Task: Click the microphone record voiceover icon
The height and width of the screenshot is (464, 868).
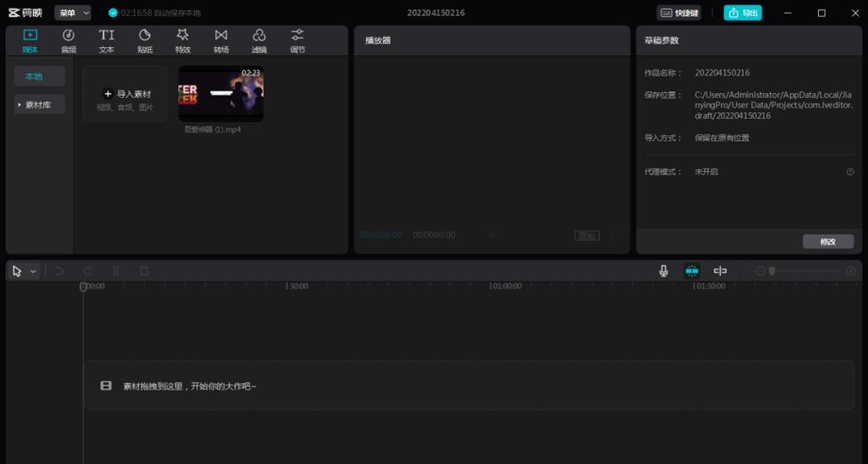Action: [663, 270]
